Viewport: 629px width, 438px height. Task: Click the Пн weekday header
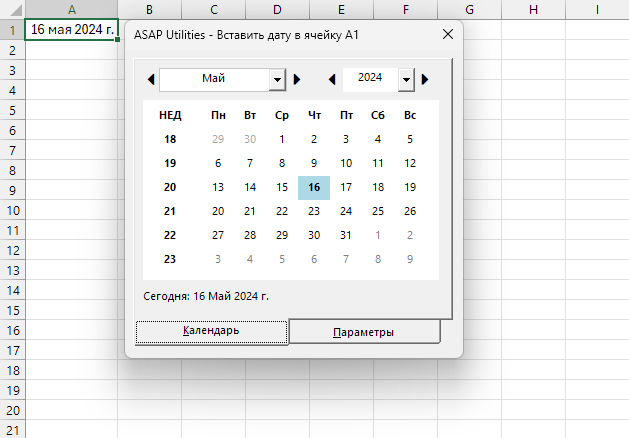pyautogui.click(x=218, y=116)
